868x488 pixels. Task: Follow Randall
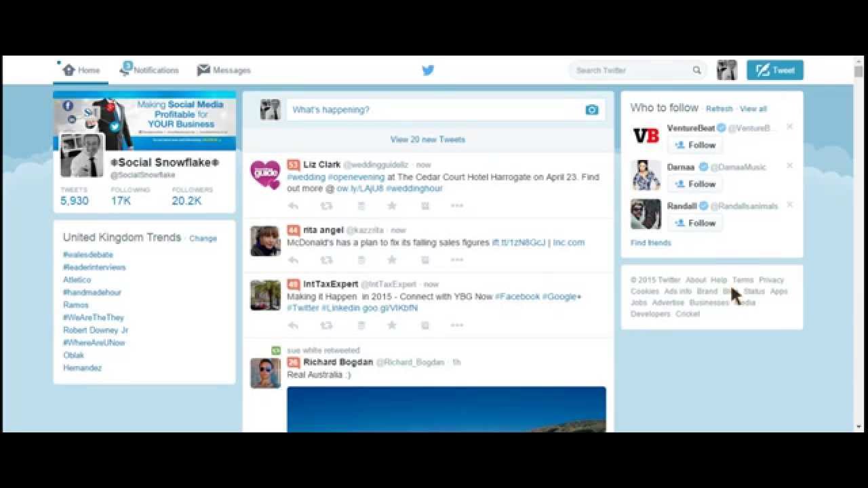pyautogui.click(x=695, y=223)
